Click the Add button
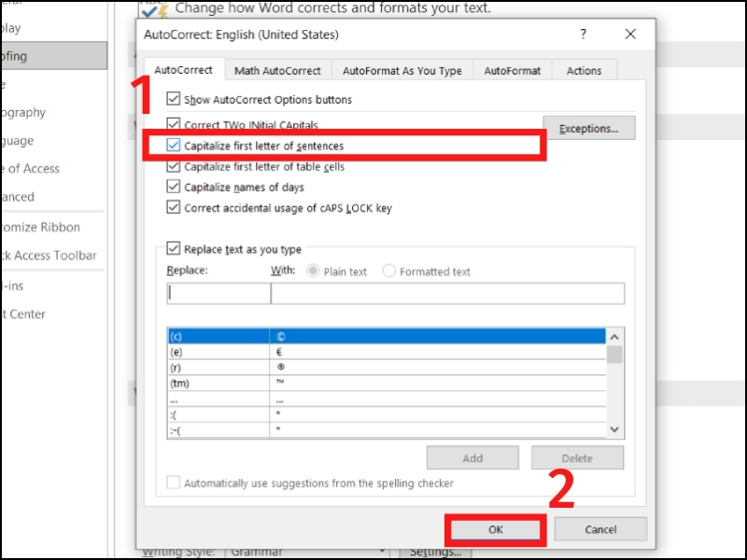The height and width of the screenshot is (560, 747). 472,457
